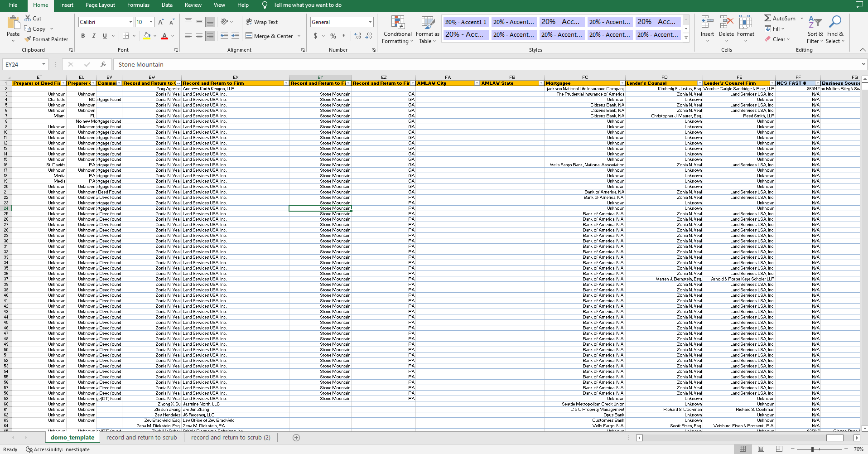Click the Insert Function fx icon
This screenshot has width=868, height=454.
click(x=103, y=64)
